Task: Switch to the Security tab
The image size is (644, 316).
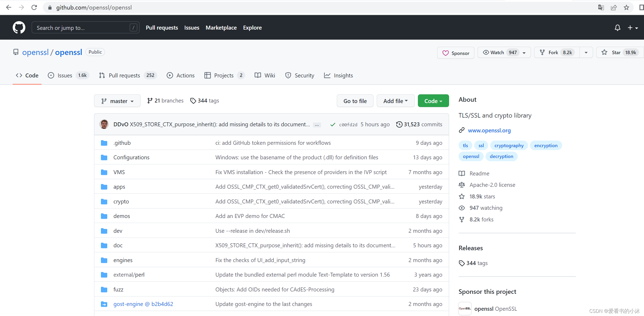Action: coord(300,76)
